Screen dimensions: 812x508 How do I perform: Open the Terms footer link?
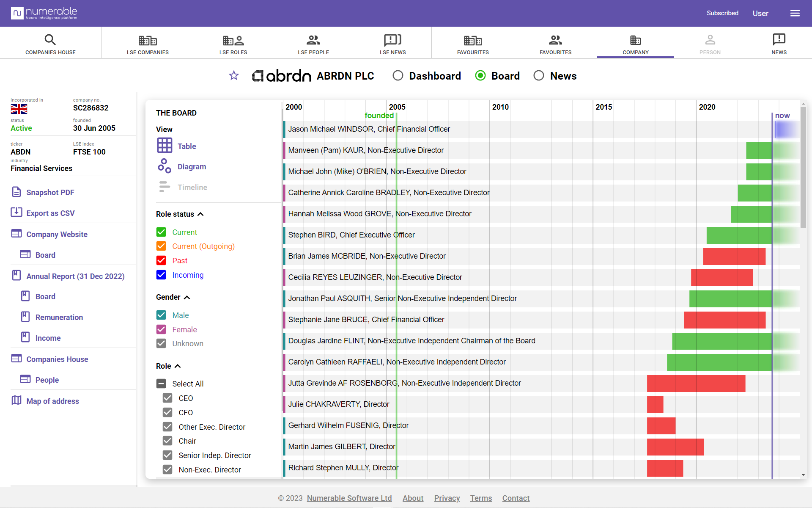(x=481, y=498)
